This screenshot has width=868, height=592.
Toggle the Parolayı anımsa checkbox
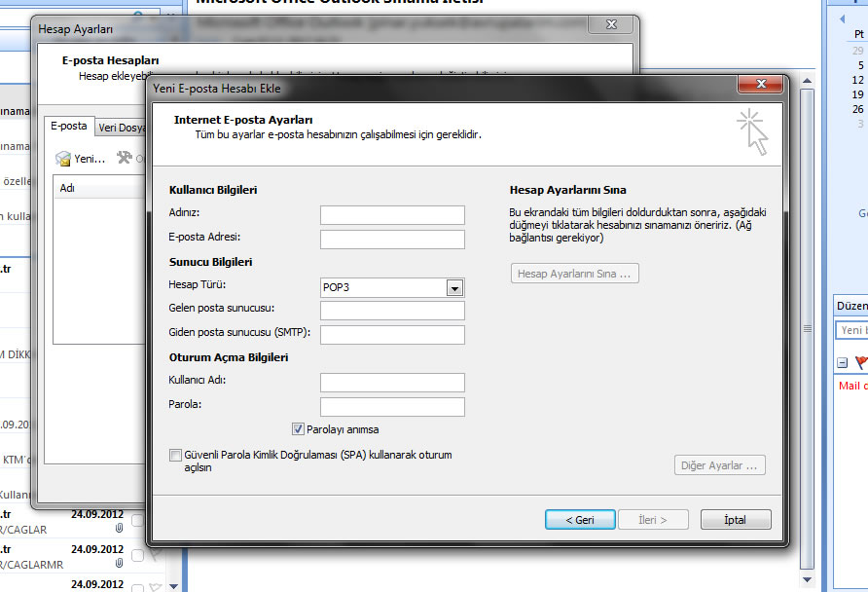[x=298, y=429]
